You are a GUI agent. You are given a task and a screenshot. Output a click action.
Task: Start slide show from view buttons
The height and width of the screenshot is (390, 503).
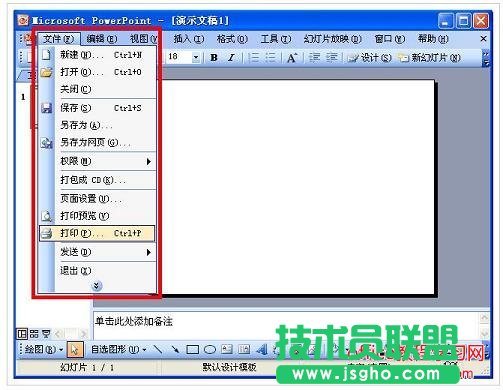tap(46, 333)
